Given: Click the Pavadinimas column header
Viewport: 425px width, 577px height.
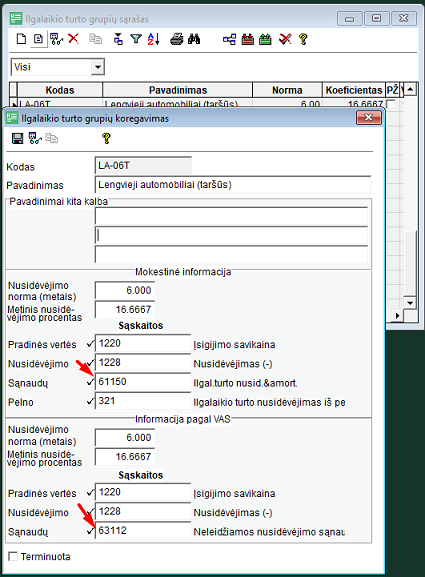Looking at the screenshot, I should point(178,90).
